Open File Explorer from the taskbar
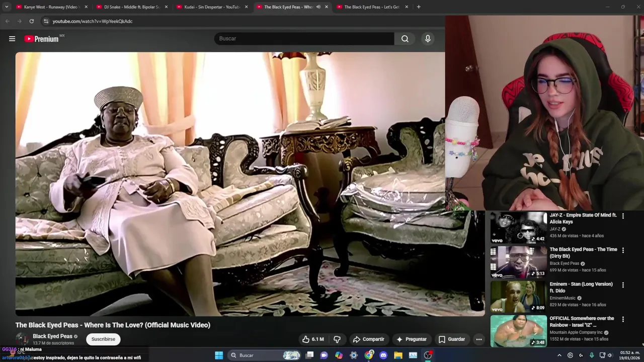 (x=398, y=355)
